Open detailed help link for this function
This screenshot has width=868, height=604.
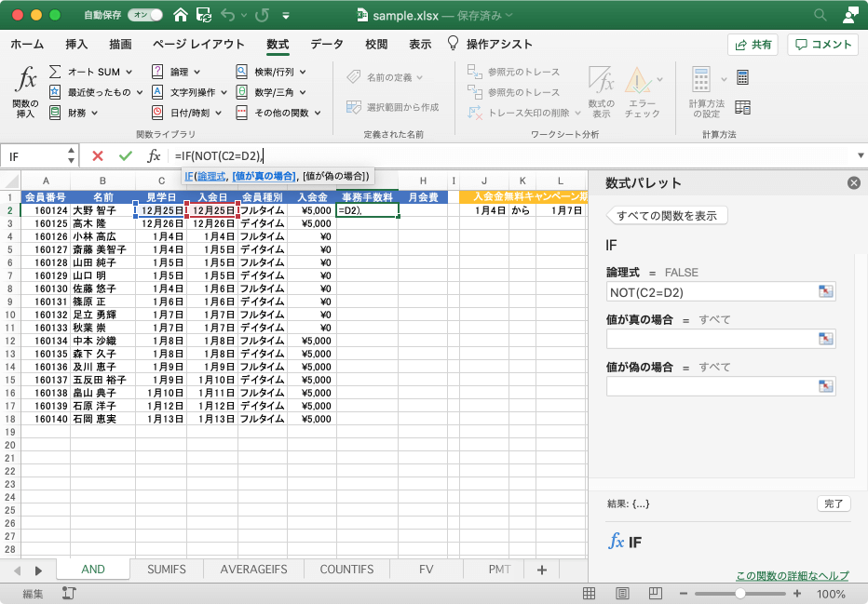pos(793,576)
